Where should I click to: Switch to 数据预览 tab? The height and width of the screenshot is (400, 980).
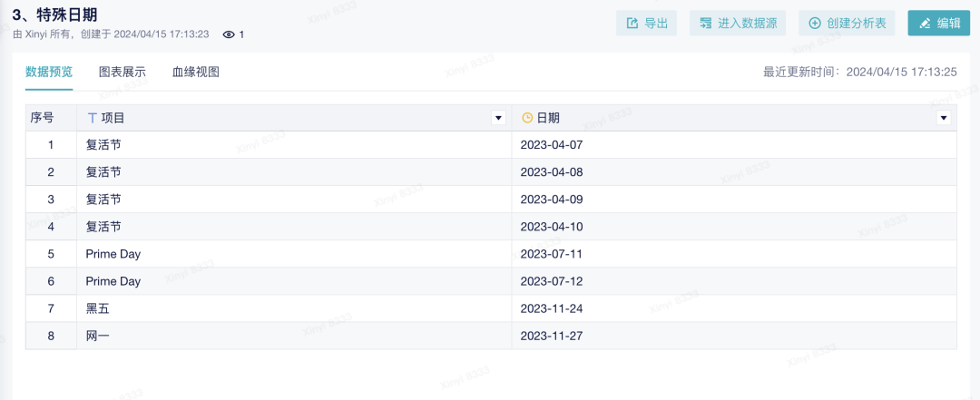pos(49,72)
